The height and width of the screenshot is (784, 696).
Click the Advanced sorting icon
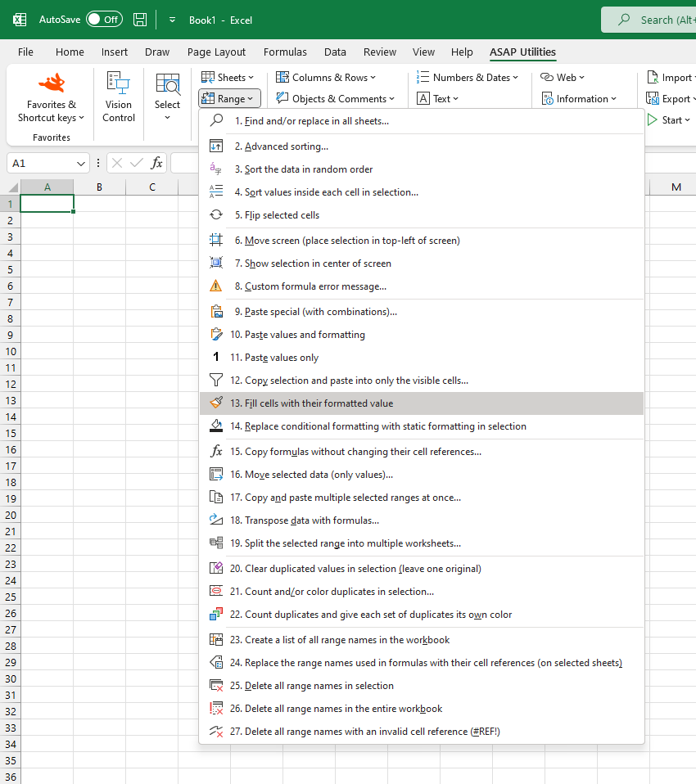pyautogui.click(x=216, y=146)
